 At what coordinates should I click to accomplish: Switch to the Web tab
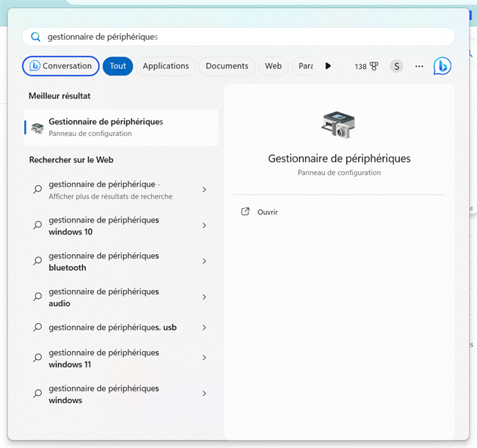coord(273,66)
